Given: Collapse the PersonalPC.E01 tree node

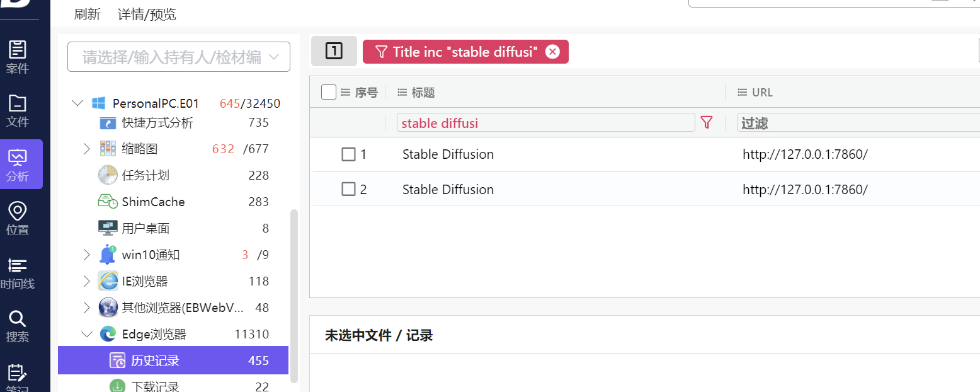Looking at the screenshot, I should tap(77, 103).
